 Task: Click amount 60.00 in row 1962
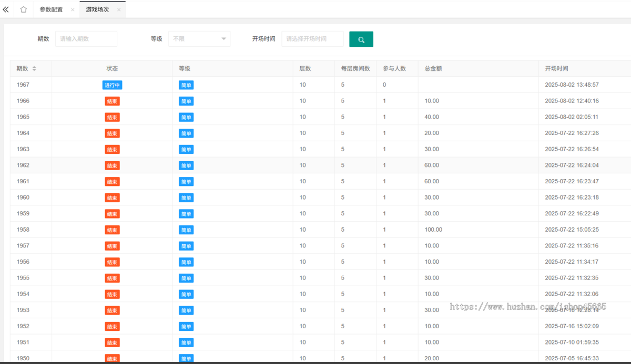[x=432, y=165]
